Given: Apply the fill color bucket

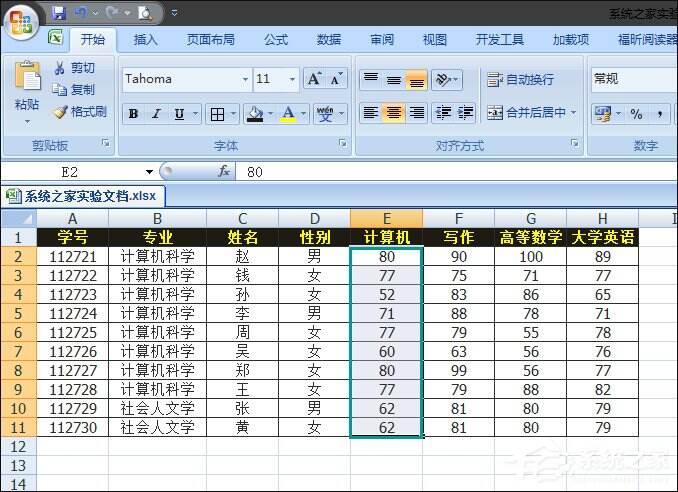Looking at the screenshot, I should 255,114.
